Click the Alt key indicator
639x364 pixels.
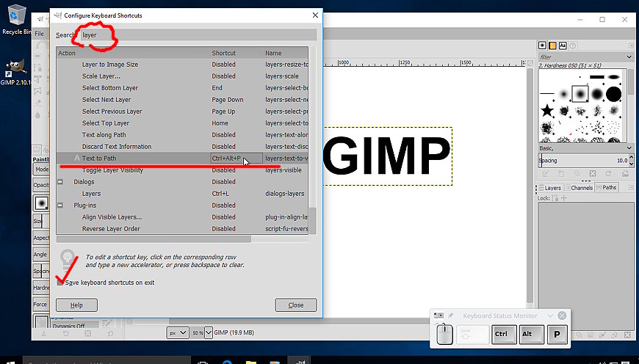tap(532, 334)
